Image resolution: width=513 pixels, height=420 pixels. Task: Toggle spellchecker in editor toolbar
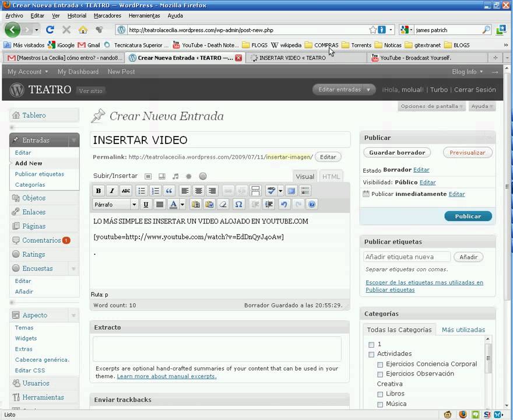tap(271, 191)
